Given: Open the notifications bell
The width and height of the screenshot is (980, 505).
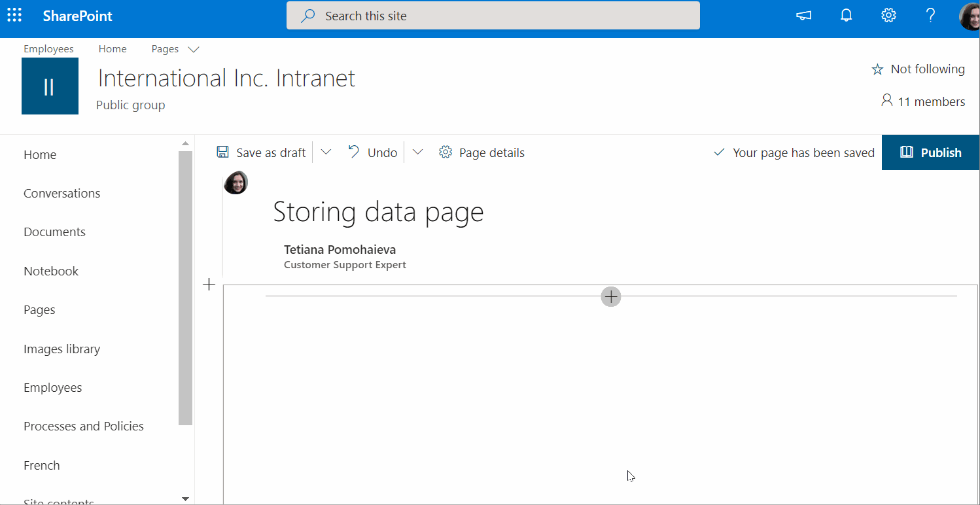Looking at the screenshot, I should (846, 15).
